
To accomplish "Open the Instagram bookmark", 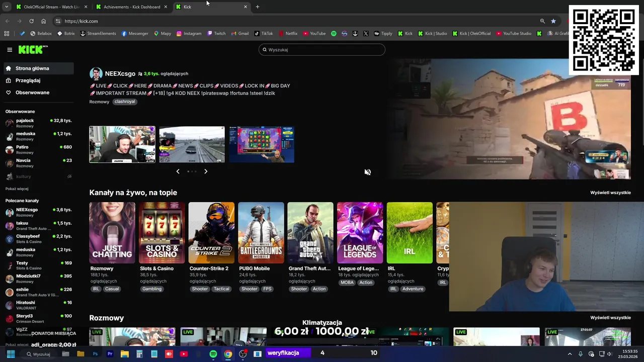I will (x=189, y=34).
